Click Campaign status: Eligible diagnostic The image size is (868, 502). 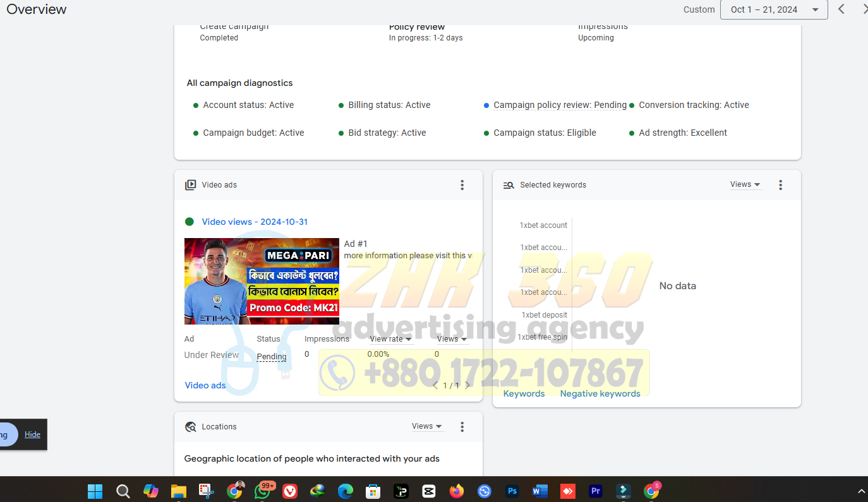click(x=545, y=133)
